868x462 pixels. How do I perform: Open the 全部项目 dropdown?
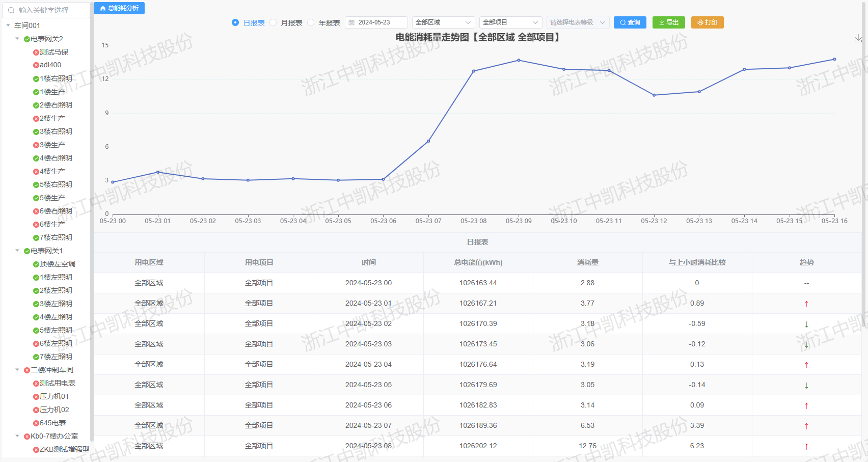click(x=510, y=22)
